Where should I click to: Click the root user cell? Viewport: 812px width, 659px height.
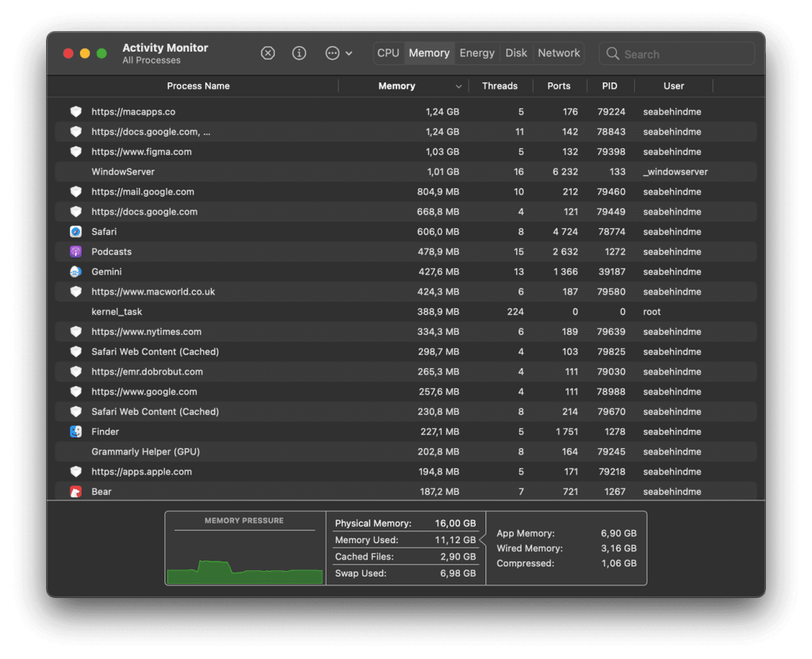(x=652, y=312)
